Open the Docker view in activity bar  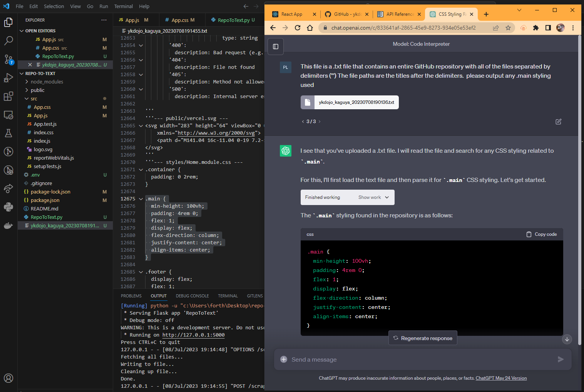(8, 226)
